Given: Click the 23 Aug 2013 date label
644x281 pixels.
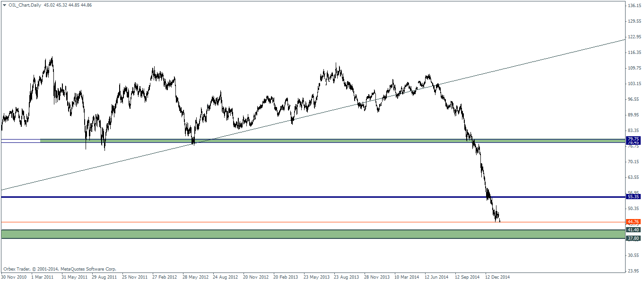Looking at the screenshot, I should pyautogui.click(x=347, y=277).
